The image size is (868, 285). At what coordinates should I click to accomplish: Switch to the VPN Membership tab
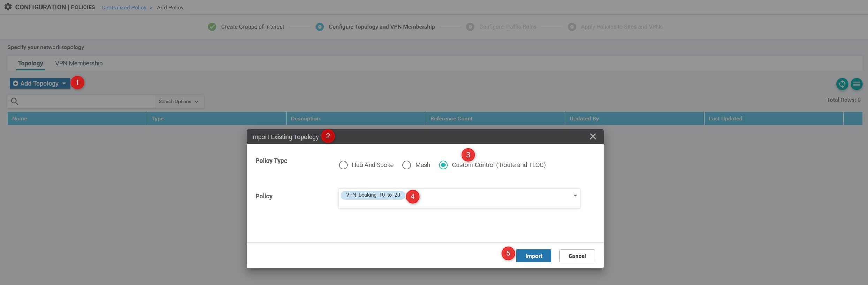pos(79,63)
